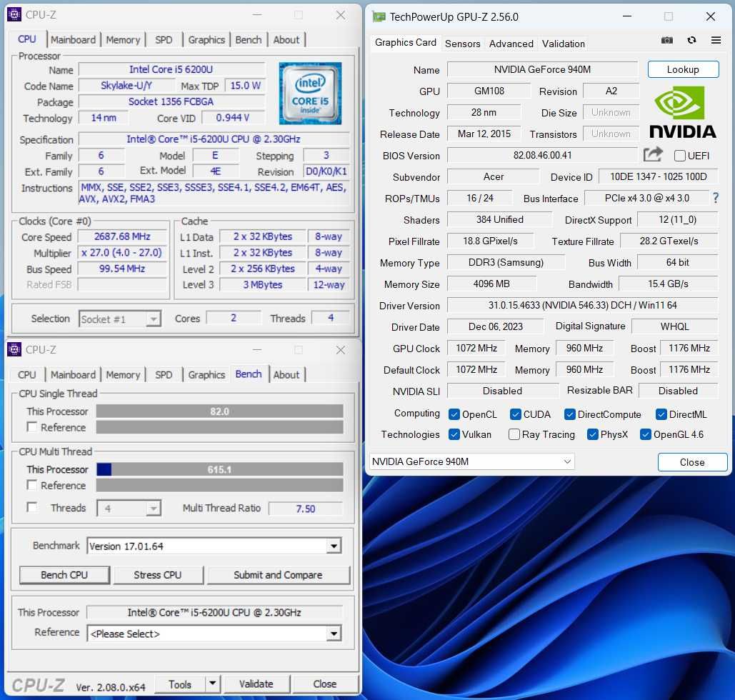The image size is (735, 700).
Task: Click the Multi Thread Ratio value 7.50
Action: [x=306, y=509]
